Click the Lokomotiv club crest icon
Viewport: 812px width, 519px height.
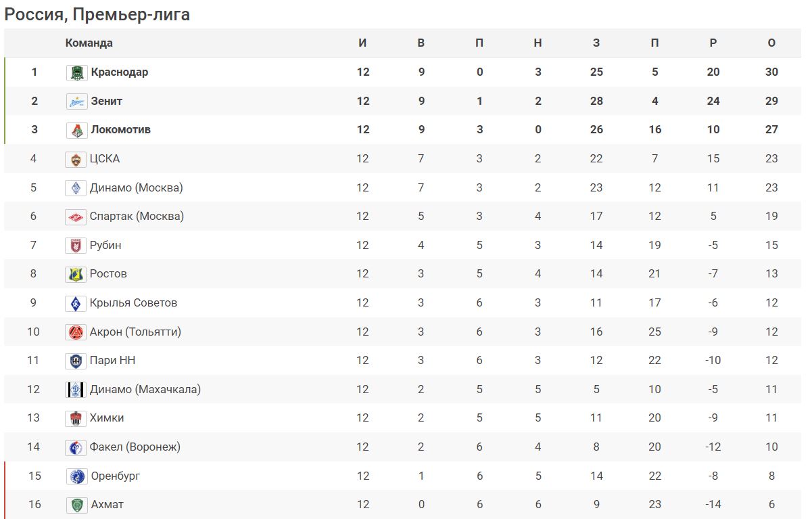pos(77,130)
